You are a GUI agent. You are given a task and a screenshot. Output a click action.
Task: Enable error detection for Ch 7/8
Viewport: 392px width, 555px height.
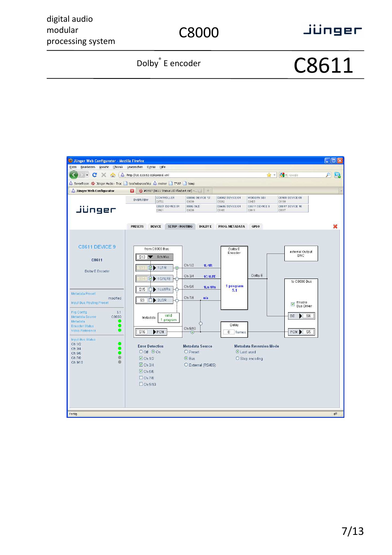[x=141, y=378]
